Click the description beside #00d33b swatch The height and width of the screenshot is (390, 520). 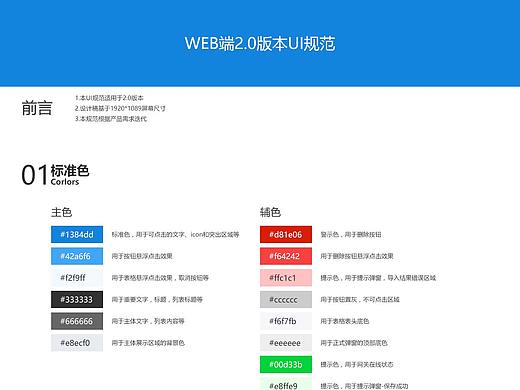[357, 364]
